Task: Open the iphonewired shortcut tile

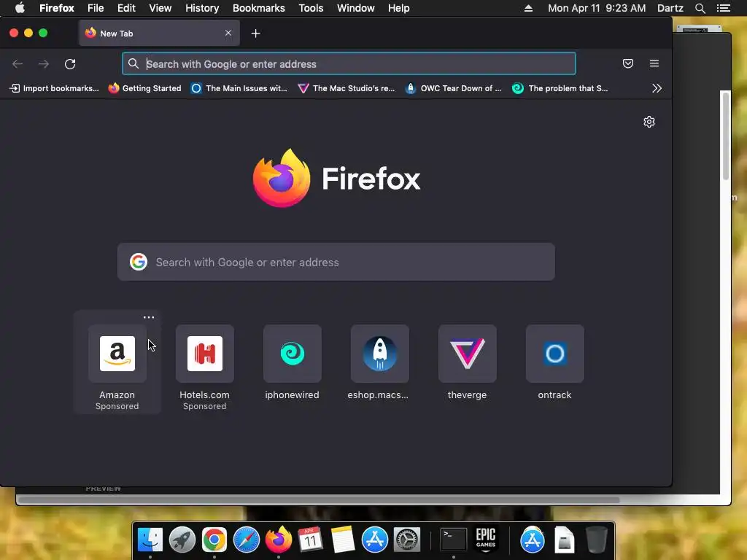Action: (292, 354)
